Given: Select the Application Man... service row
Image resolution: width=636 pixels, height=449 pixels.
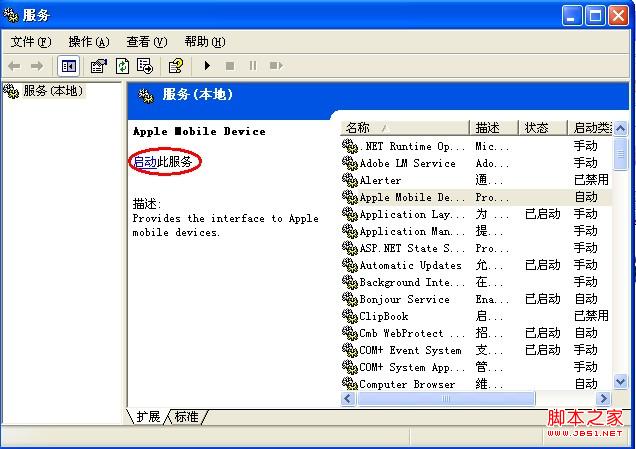Looking at the screenshot, I should pyautogui.click(x=476, y=231).
